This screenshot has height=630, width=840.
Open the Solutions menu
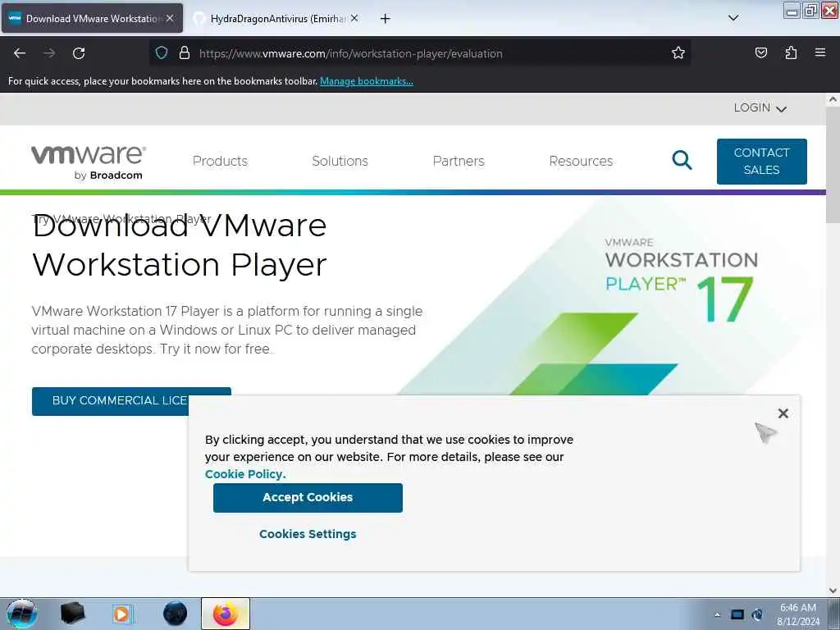[340, 162]
